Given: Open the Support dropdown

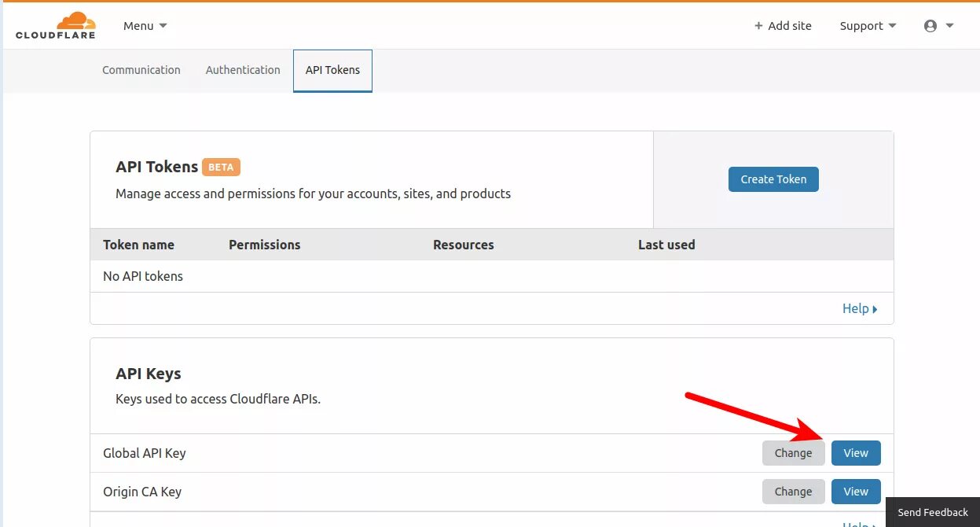Looking at the screenshot, I should 868,26.
